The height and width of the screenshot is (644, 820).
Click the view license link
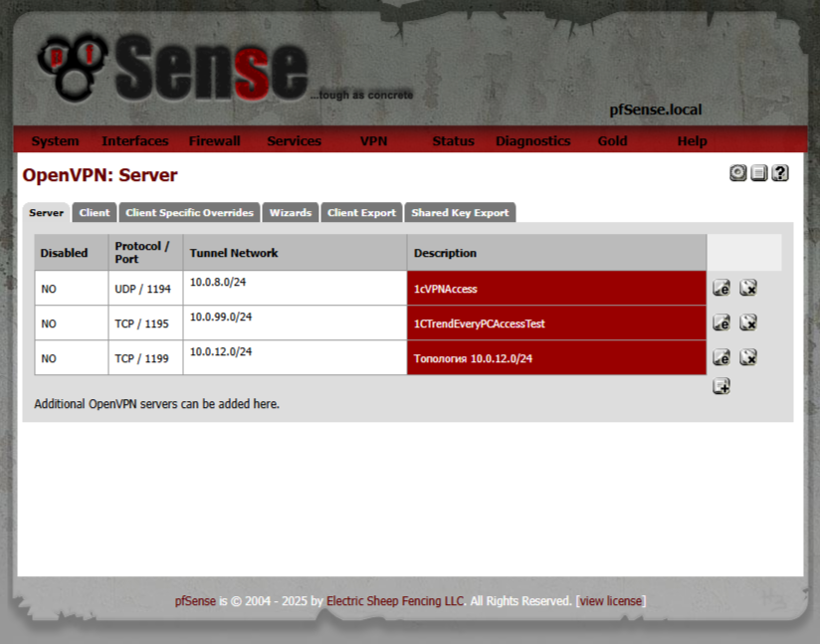611,601
